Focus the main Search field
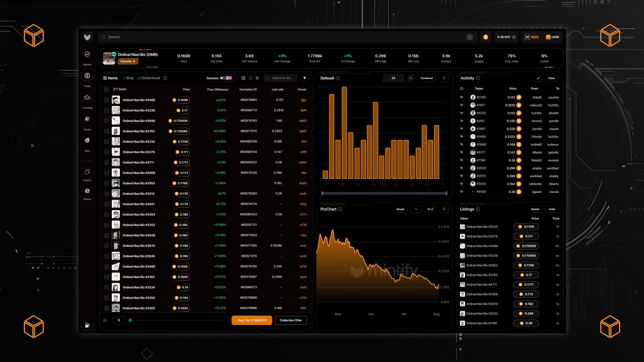Image resolution: width=644 pixels, height=362 pixels. point(287,37)
